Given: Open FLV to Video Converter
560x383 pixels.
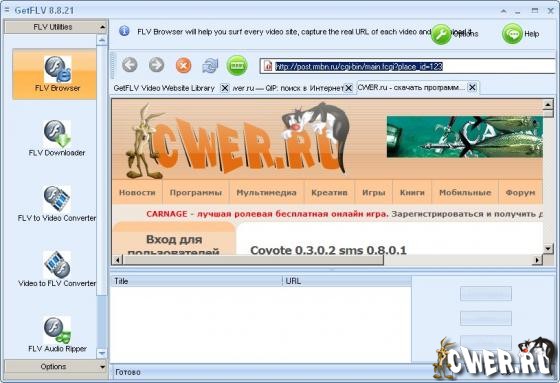Looking at the screenshot, I should pyautogui.click(x=57, y=204).
